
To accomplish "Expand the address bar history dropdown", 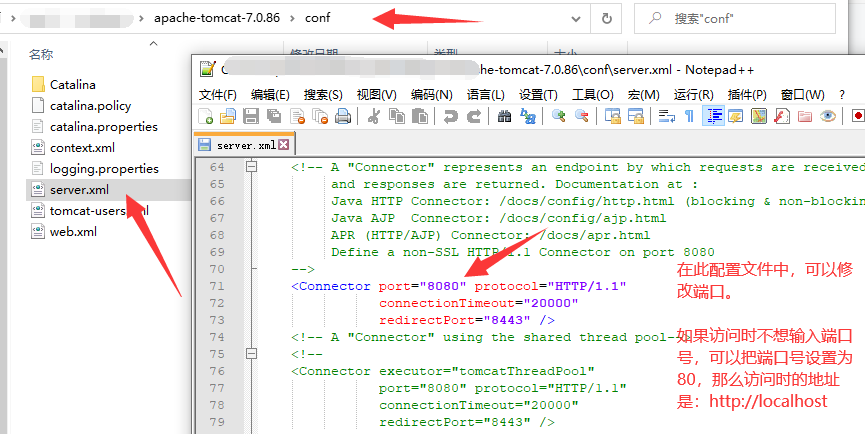I will click(576, 19).
